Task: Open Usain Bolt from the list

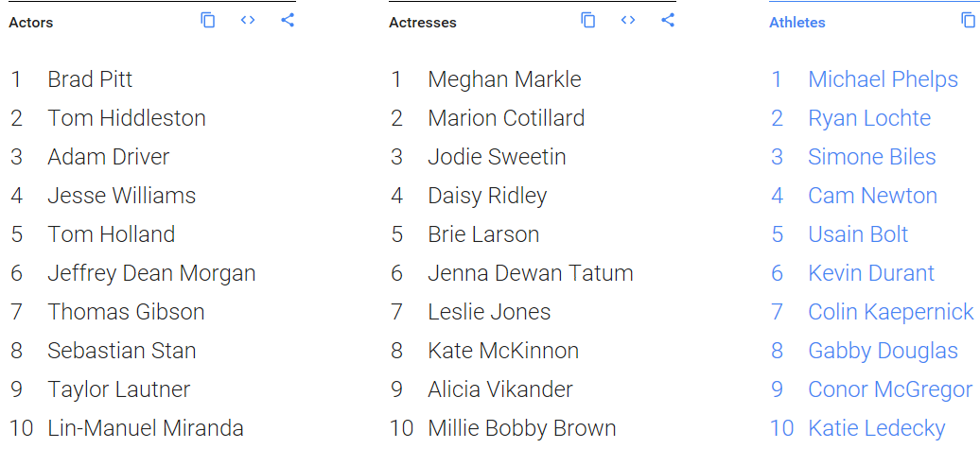Action: [x=858, y=234]
